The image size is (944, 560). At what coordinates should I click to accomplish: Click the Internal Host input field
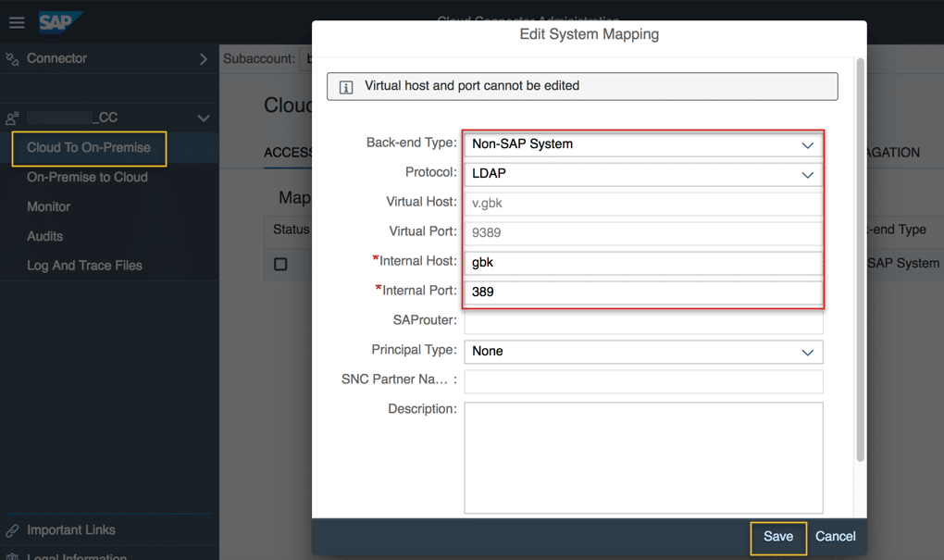[x=642, y=263]
